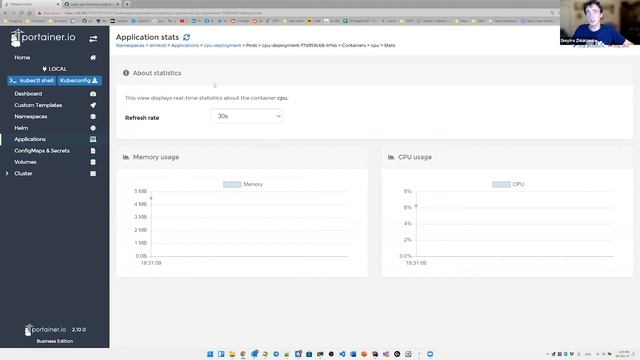
Task: Click the server icon beside Cluster
Action: click(x=93, y=173)
